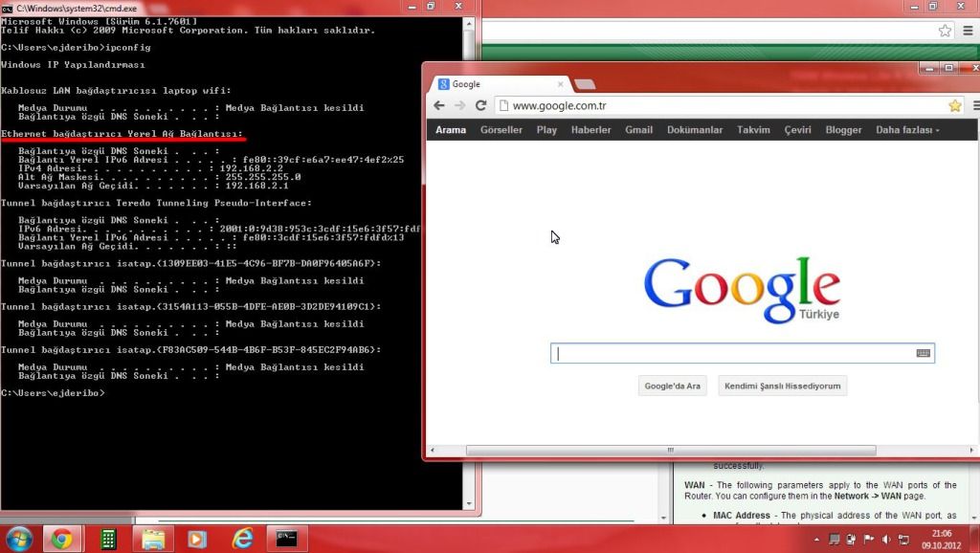Open the clock showing 21:06
This screenshot has width=980, height=553.
942,540
